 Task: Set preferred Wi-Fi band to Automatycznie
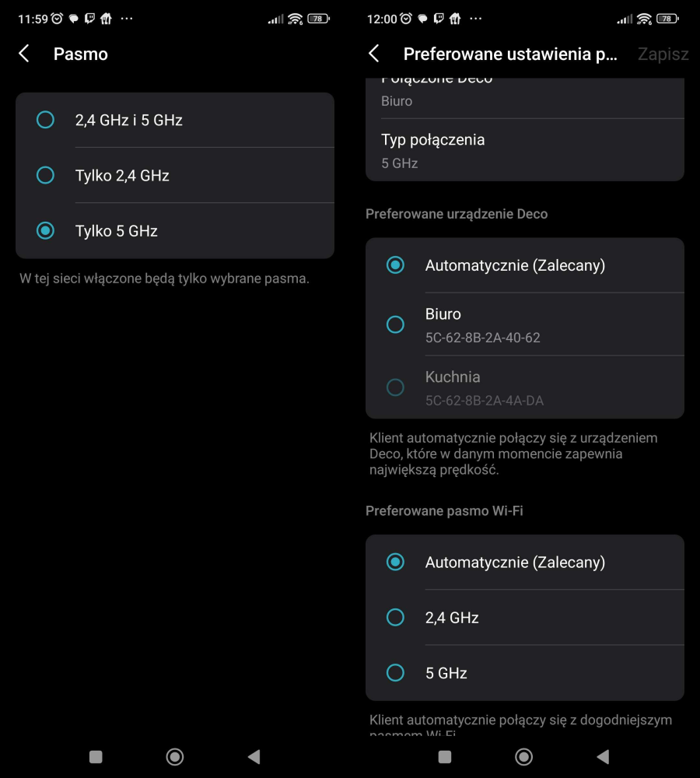coord(395,562)
